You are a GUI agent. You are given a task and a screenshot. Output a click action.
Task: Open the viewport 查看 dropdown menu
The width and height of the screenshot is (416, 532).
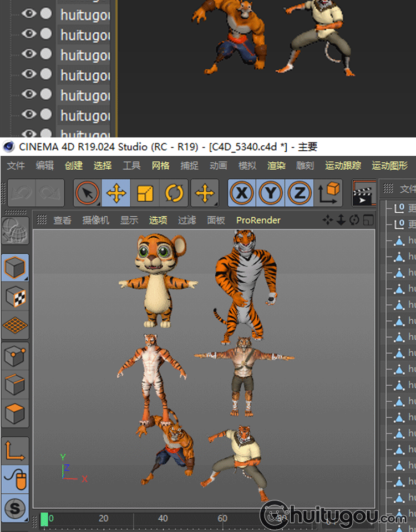tap(62, 220)
